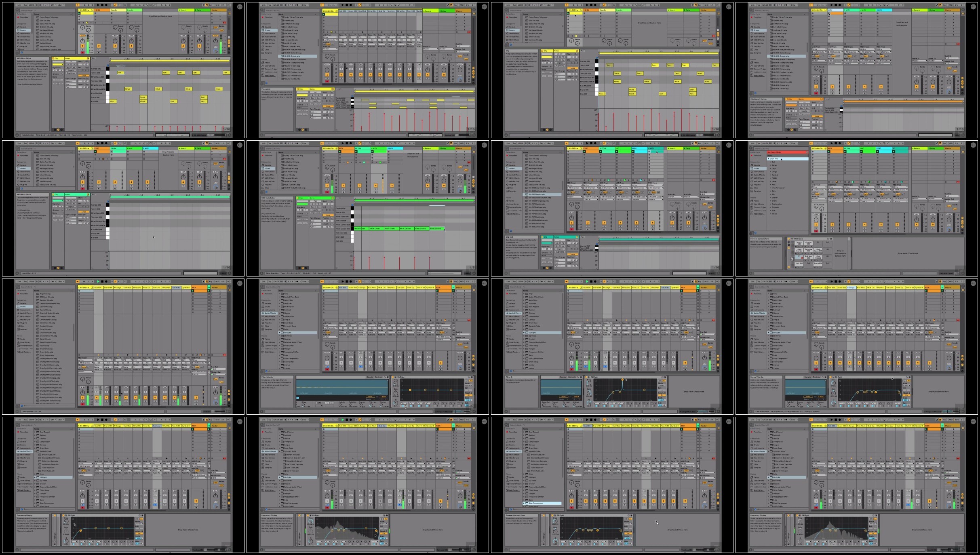Click the Loop button in the Peak Level thumbnail's clip box

pyautogui.click(x=328, y=106)
